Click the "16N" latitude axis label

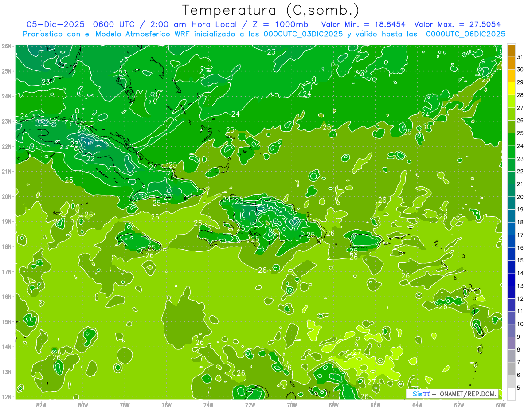pyautogui.click(x=7, y=297)
